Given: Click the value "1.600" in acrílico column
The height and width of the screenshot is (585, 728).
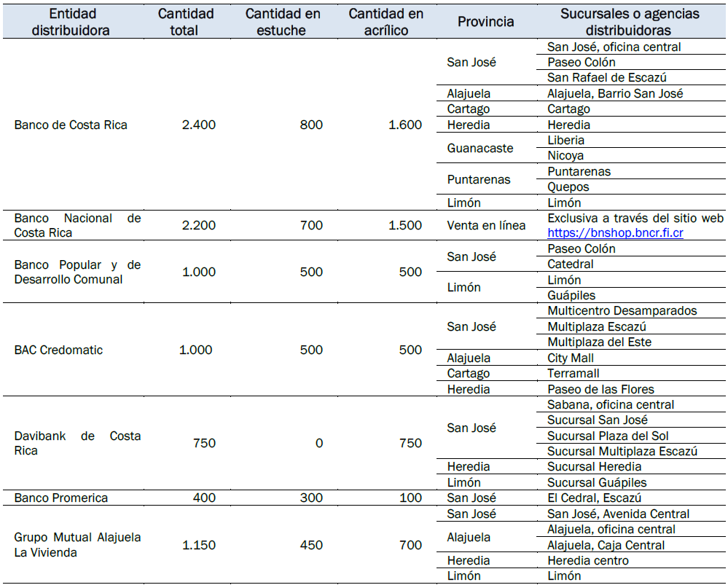Looking at the screenshot, I should click(405, 125).
